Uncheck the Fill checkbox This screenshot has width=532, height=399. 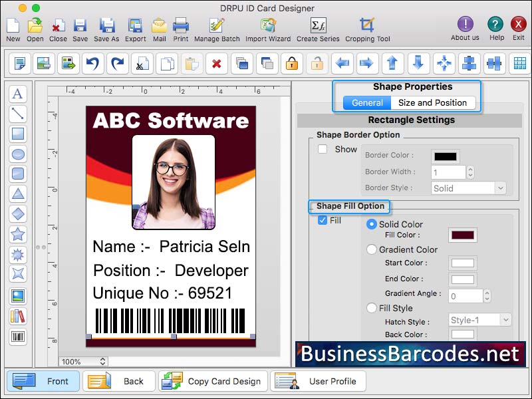321,220
